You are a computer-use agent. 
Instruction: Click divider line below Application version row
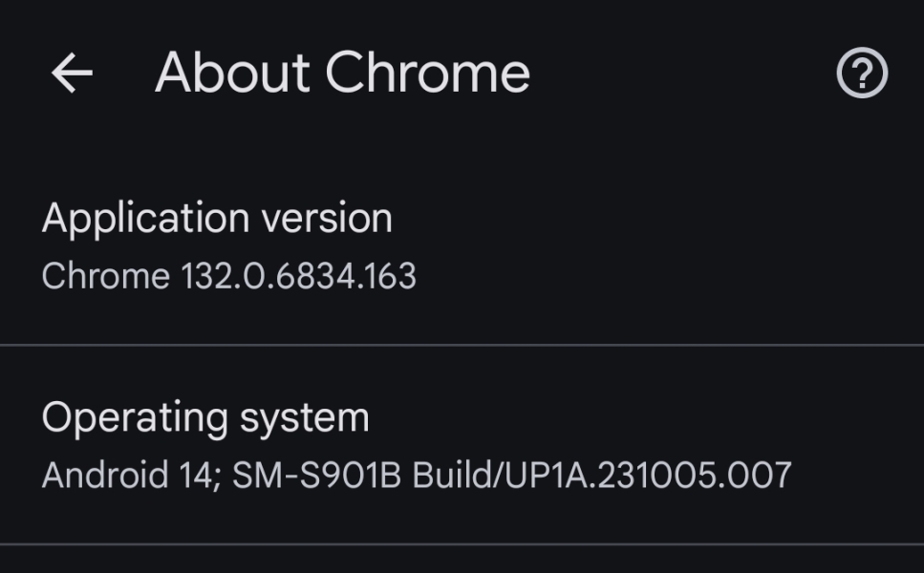(462, 344)
